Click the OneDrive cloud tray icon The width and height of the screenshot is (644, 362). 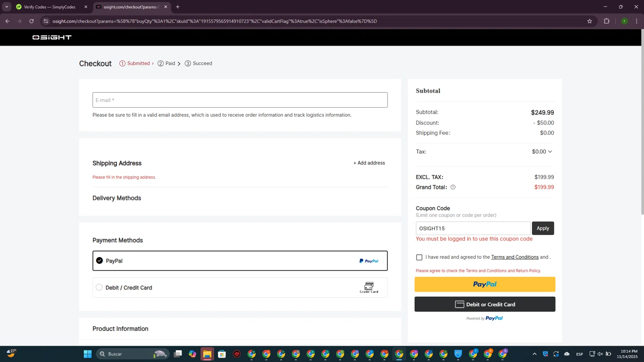[x=567, y=354]
